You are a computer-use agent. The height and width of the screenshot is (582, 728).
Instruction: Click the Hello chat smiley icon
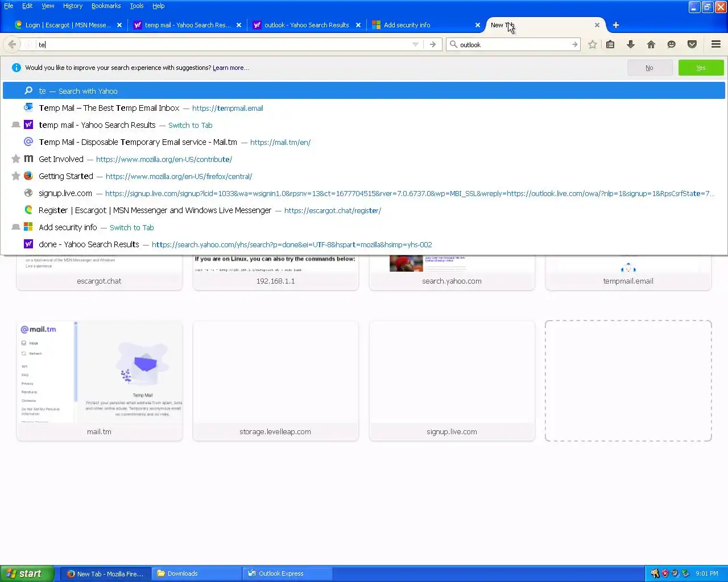point(672,44)
